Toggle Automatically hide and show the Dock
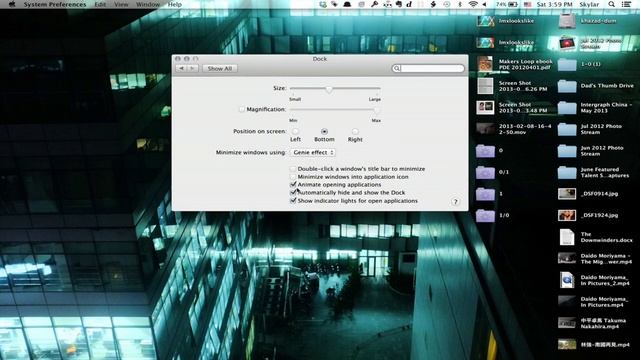The width and height of the screenshot is (640, 360). click(x=293, y=193)
